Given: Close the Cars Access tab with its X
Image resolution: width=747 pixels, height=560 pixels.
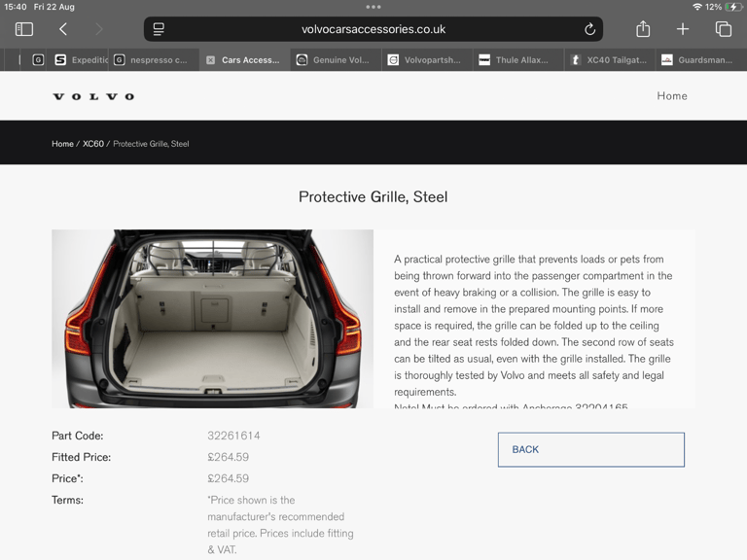Looking at the screenshot, I should click(x=210, y=60).
